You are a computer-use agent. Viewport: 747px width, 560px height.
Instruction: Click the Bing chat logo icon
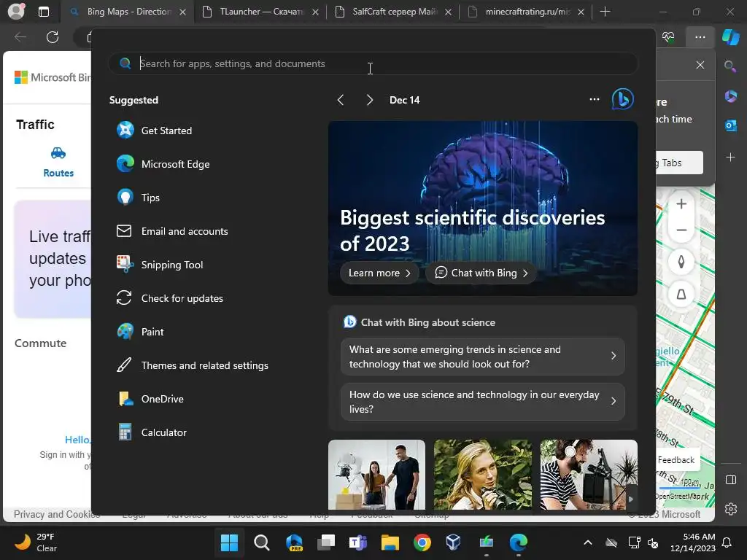pos(623,99)
